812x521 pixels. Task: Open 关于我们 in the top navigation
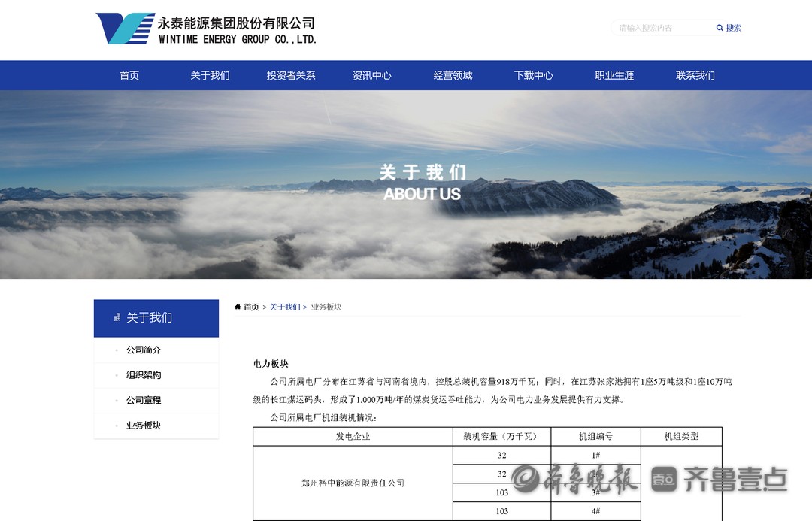(x=210, y=75)
